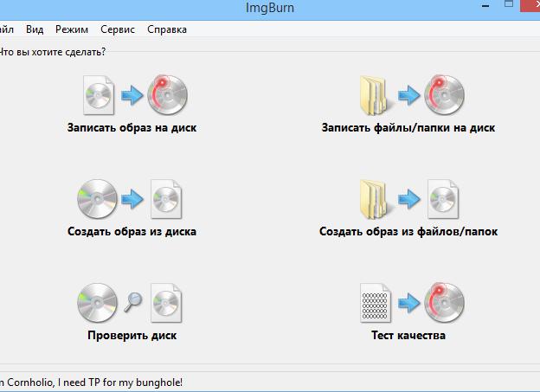Maximize the ImgBurn window
The height and width of the screenshot is (392, 540).
509,4
